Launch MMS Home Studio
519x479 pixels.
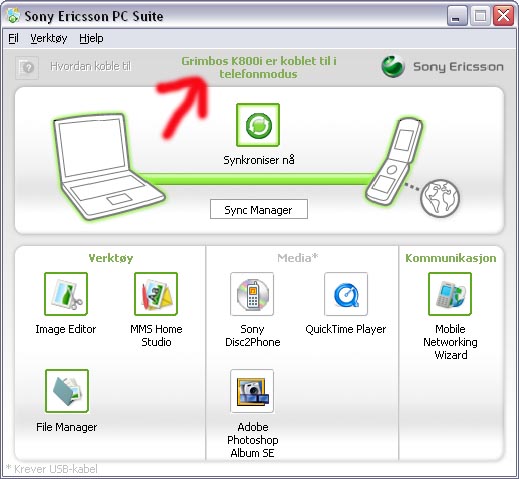coord(156,294)
